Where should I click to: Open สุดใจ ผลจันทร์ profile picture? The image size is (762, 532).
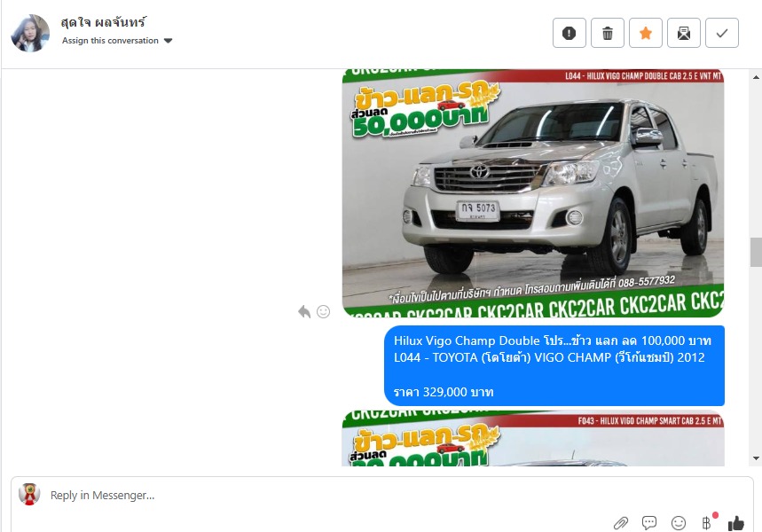click(30, 33)
